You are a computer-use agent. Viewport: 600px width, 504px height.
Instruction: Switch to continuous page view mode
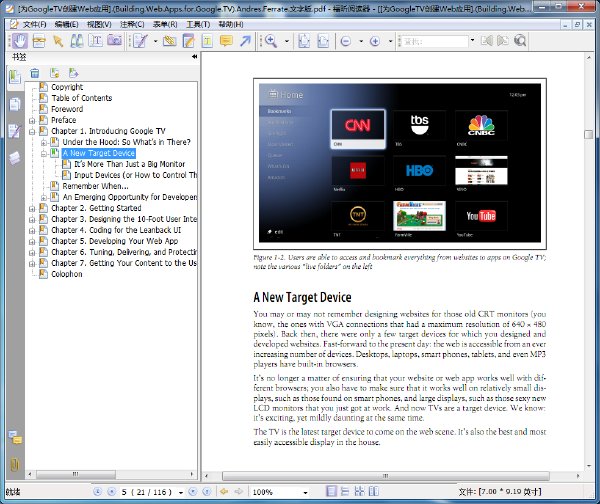(345, 491)
